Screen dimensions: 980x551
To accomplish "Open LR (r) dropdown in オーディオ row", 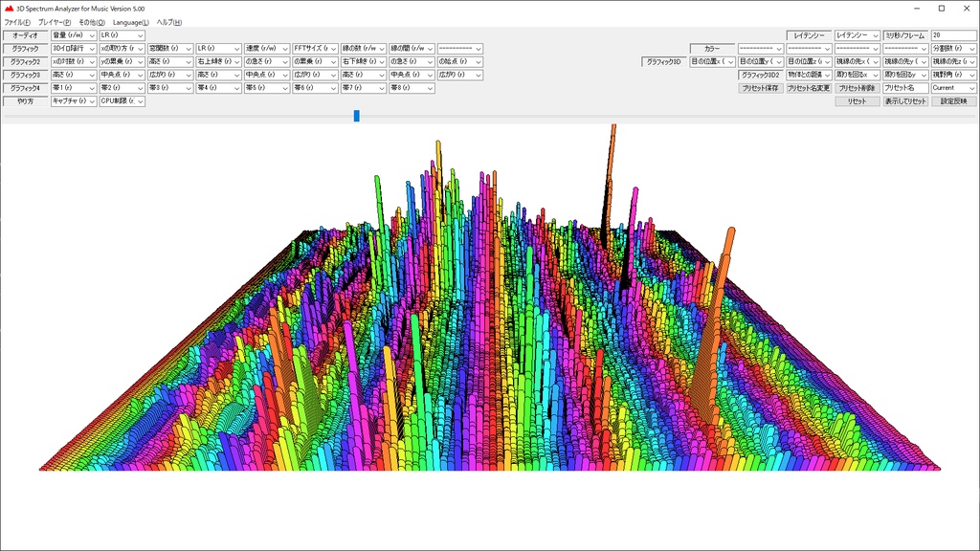I will coord(122,35).
